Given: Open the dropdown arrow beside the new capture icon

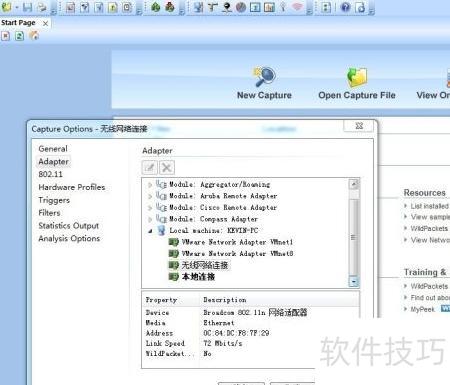Looking at the screenshot, I should (x=17, y=7).
